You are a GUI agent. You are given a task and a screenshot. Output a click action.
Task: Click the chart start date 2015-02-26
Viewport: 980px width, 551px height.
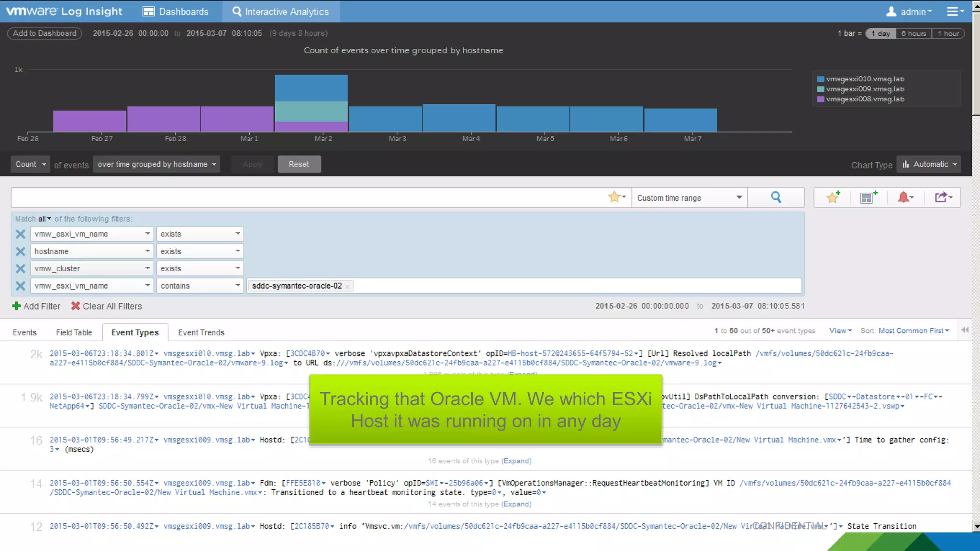(x=113, y=33)
